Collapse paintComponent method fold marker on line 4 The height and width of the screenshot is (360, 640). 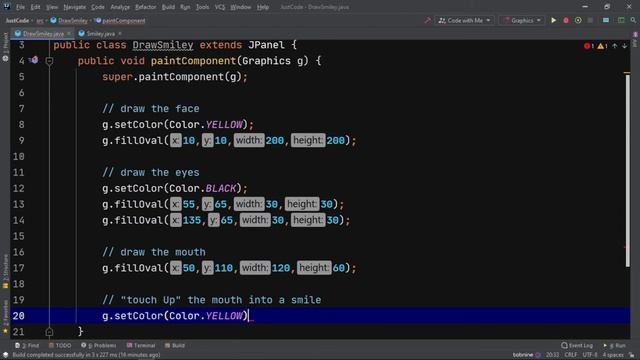coord(49,61)
